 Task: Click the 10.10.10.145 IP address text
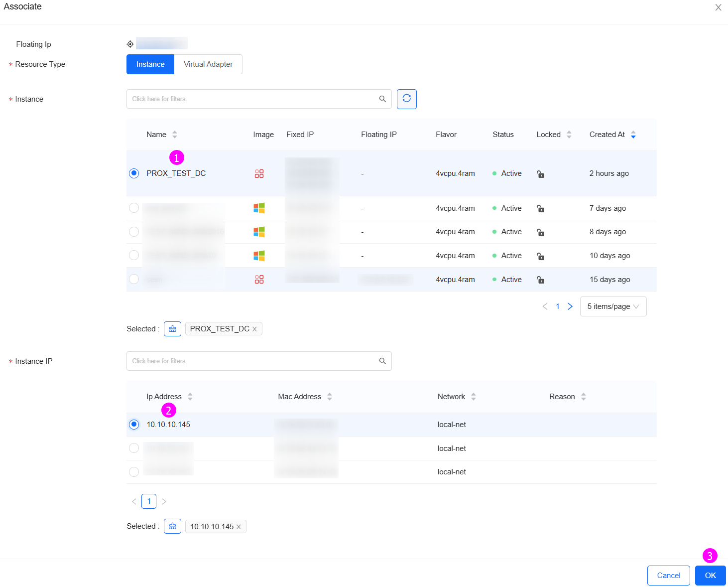click(x=168, y=425)
